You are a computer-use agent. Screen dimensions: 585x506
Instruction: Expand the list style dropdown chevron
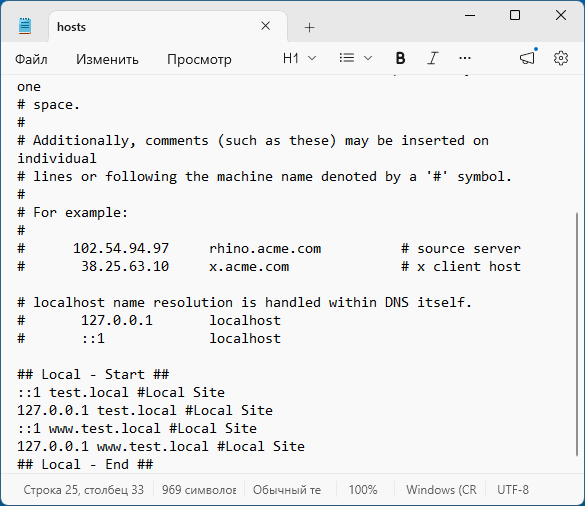[368, 58]
